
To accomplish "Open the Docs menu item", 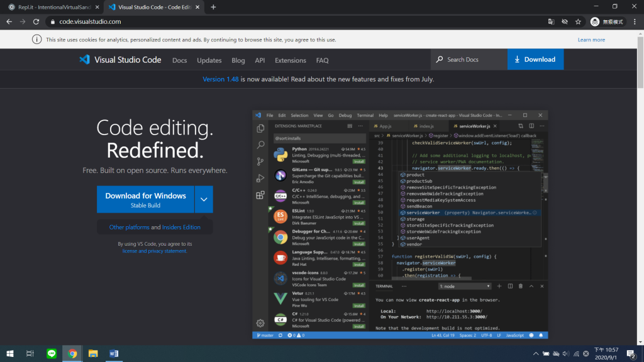I will pos(179,60).
